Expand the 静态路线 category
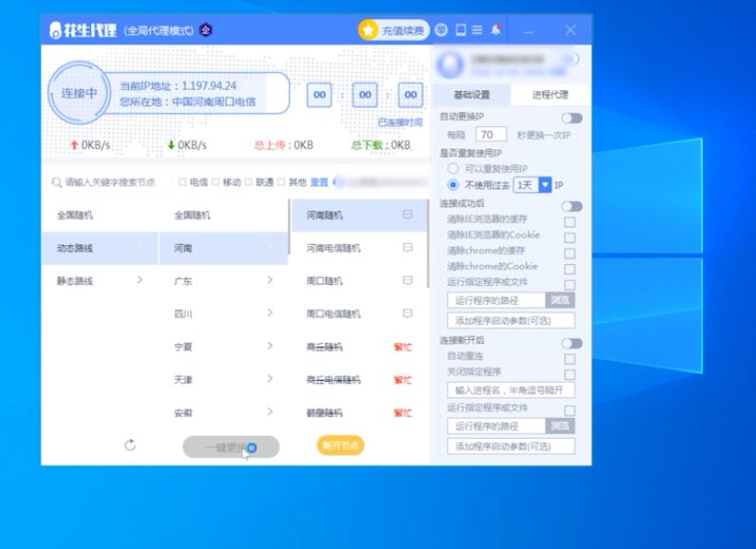The height and width of the screenshot is (549, 756). pyautogui.click(x=100, y=280)
